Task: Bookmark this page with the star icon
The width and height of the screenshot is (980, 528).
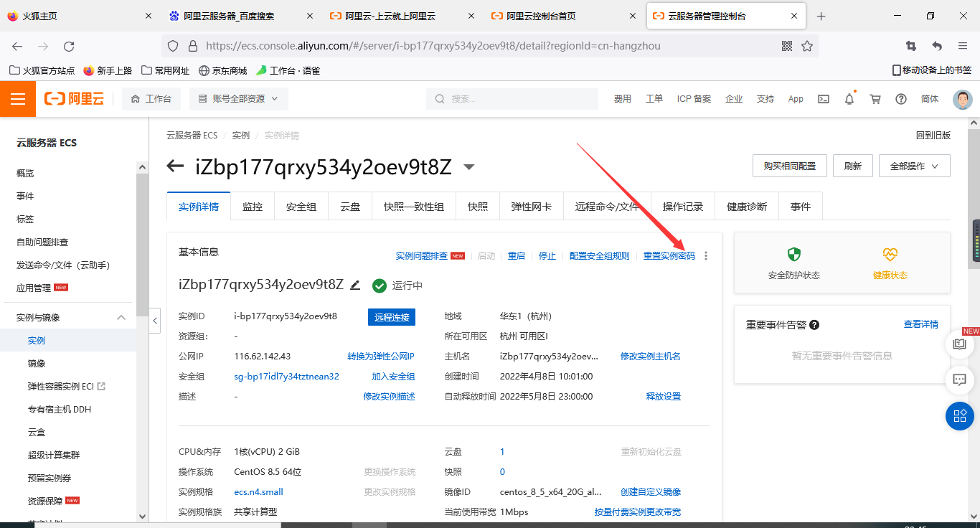Action: pos(807,46)
